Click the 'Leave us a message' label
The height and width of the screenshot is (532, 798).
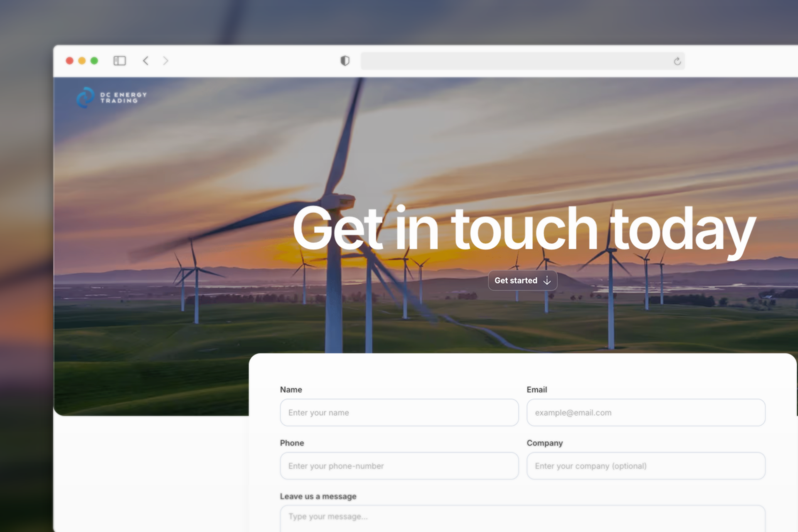coord(318,496)
